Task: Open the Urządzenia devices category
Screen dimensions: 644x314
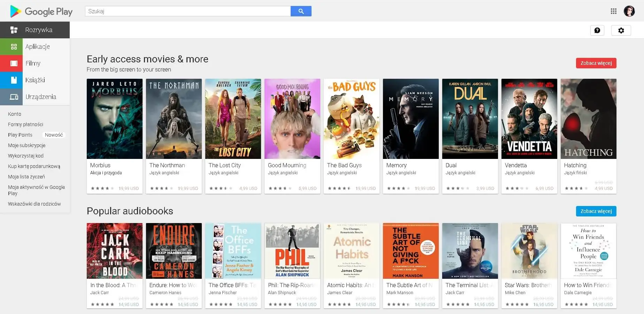Action: [40, 97]
